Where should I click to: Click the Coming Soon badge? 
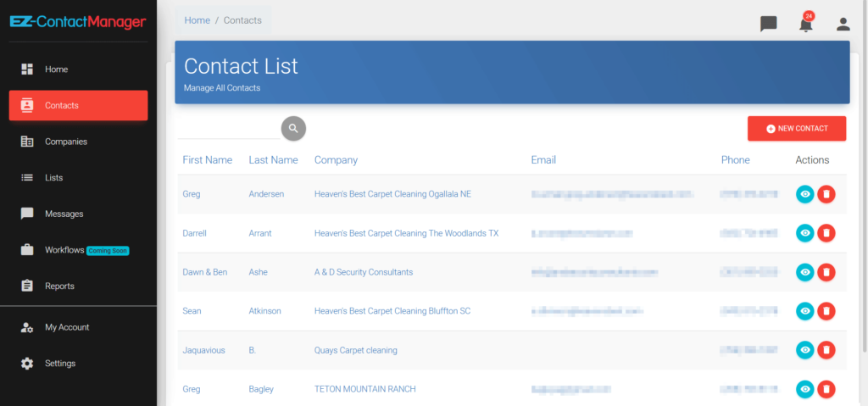coord(108,251)
